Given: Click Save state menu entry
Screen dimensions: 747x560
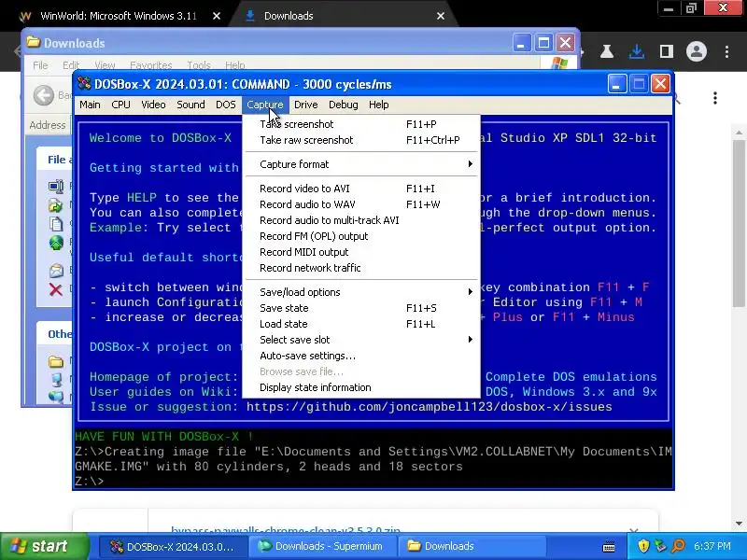Looking at the screenshot, I should tap(361, 308).
